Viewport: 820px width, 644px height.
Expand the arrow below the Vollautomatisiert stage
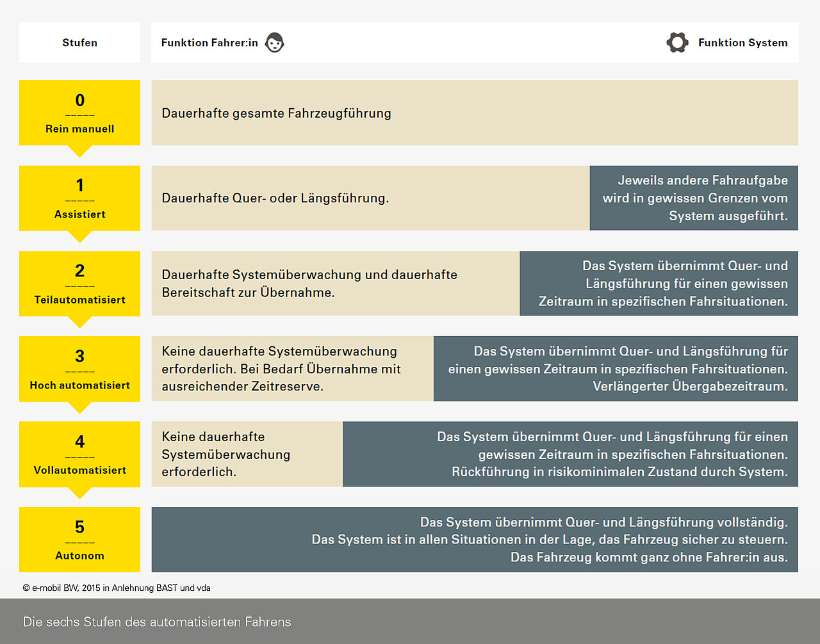79,494
